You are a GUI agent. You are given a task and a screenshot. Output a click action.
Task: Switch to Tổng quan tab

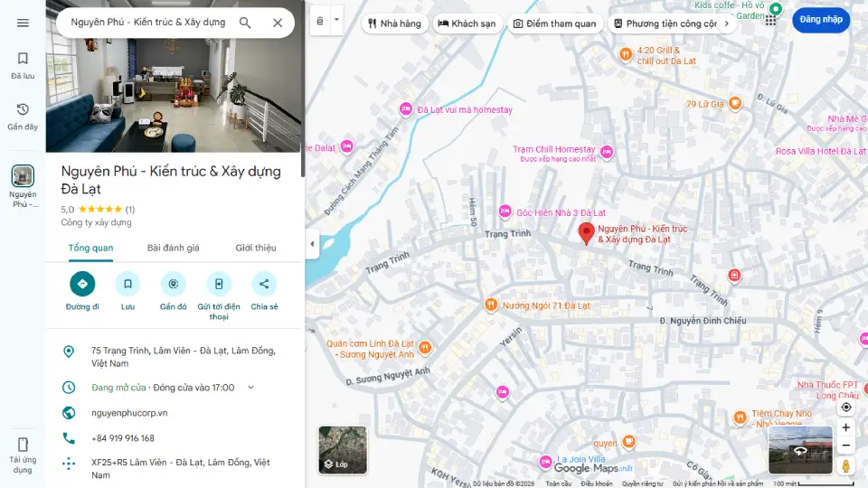pos(90,248)
